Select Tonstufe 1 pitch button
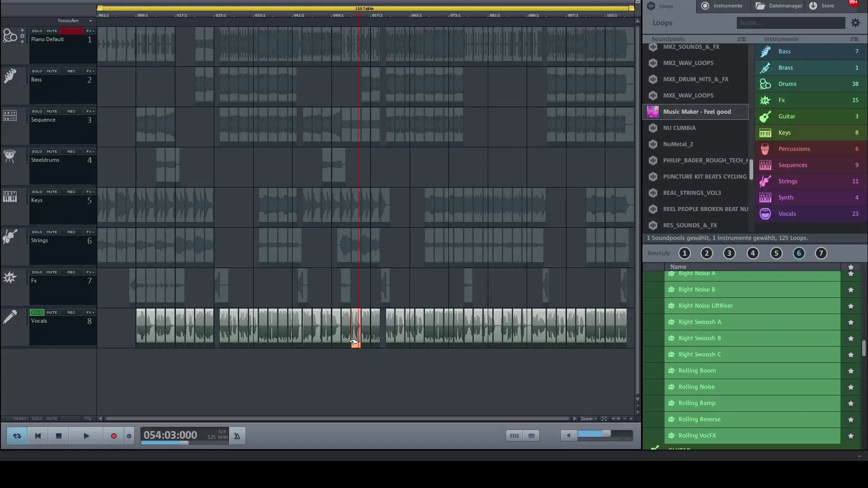868x488 pixels. click(x=684, y=253)
